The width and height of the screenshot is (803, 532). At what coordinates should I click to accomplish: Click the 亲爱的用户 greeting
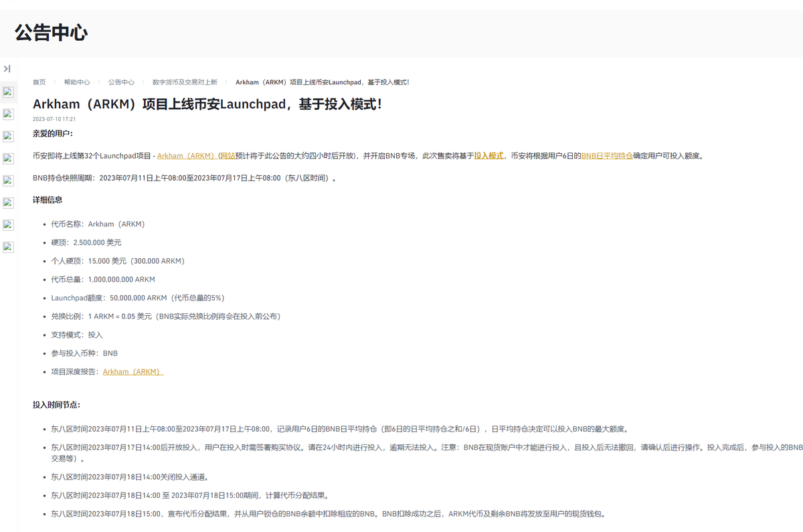pos(53,134)
